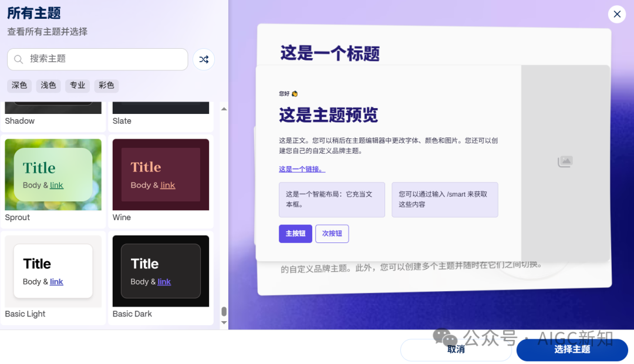Click the 选择主题 confirm button
This screenshot has width=634, height=364.
572,350
